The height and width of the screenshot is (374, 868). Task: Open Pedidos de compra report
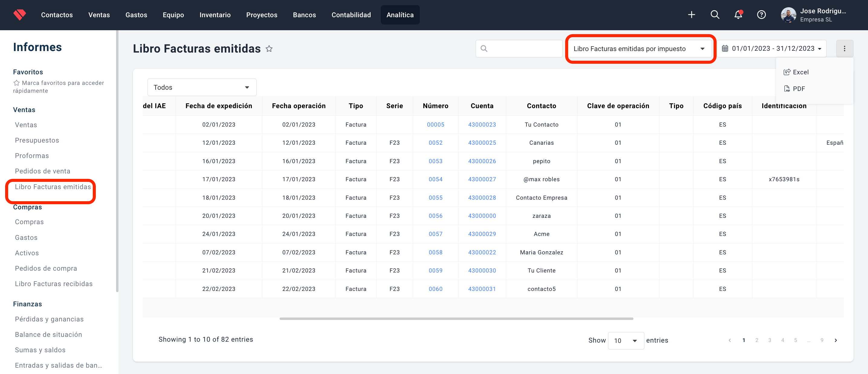(46, 268)
